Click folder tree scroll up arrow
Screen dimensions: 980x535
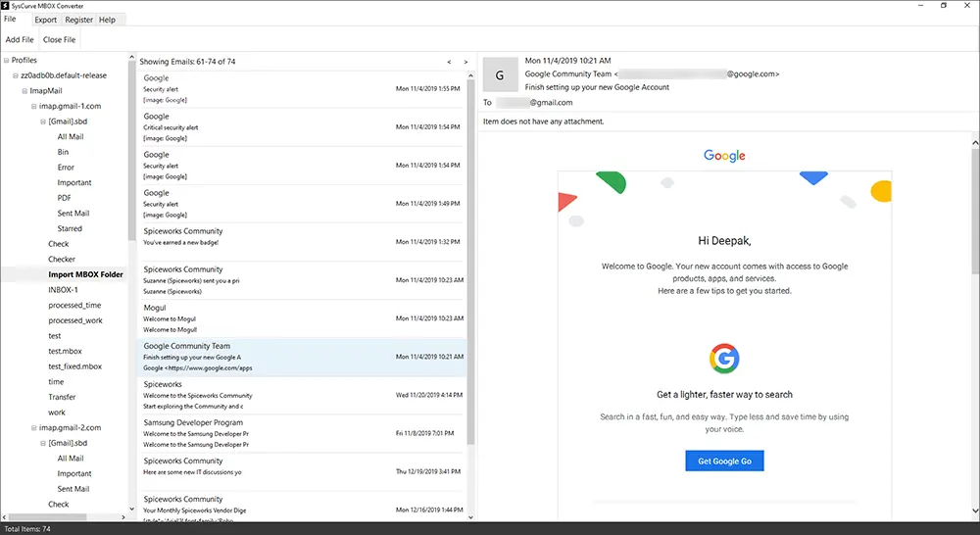pos(131,58)
